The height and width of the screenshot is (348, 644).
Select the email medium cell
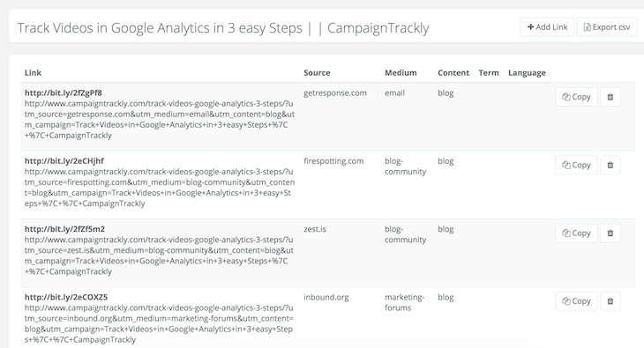(394, 93)
